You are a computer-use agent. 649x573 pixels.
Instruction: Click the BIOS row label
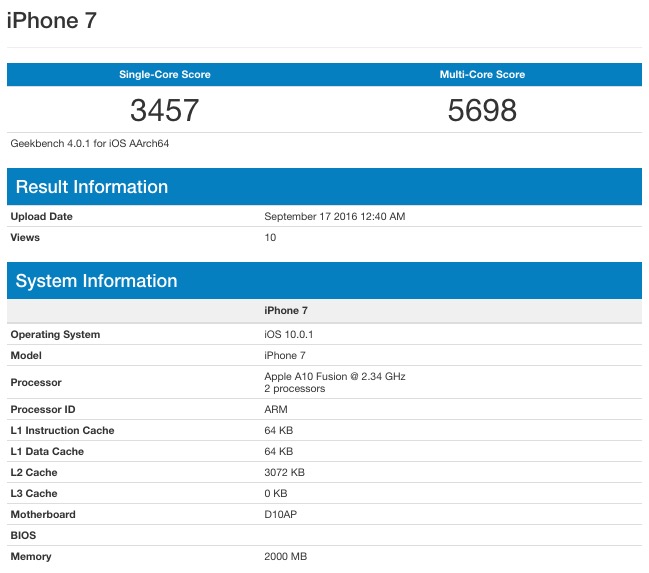click(x=24, y=536)
